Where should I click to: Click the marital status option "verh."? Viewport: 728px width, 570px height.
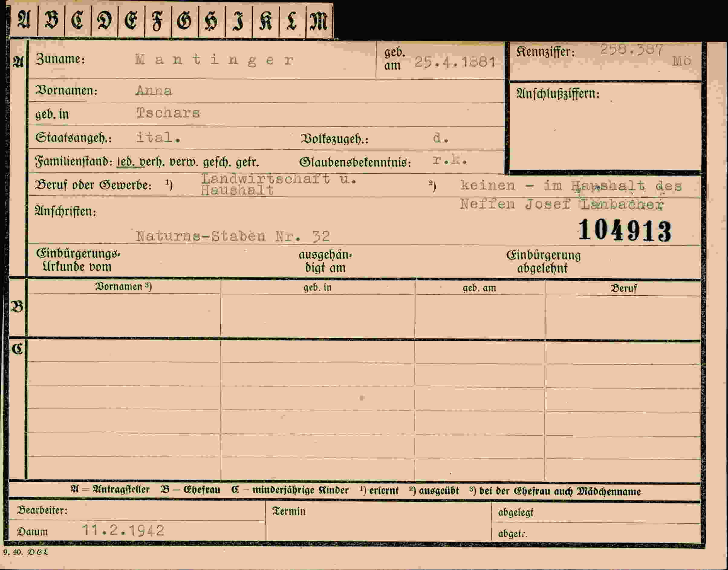[x=152, y=162]
